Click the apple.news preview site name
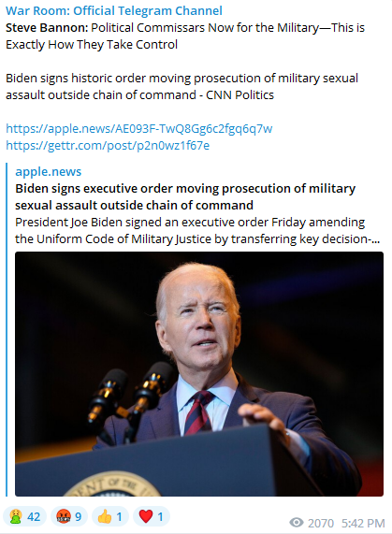 click(48, 171)
